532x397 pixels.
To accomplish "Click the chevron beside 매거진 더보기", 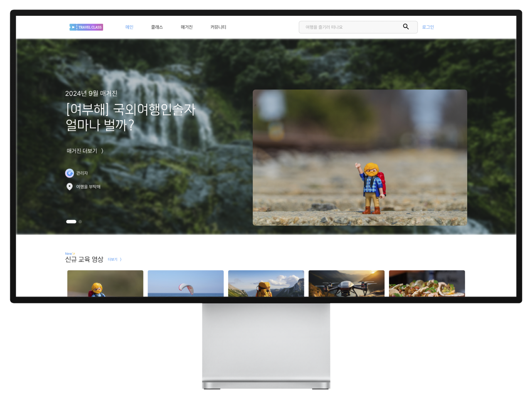I will point(102,151).
